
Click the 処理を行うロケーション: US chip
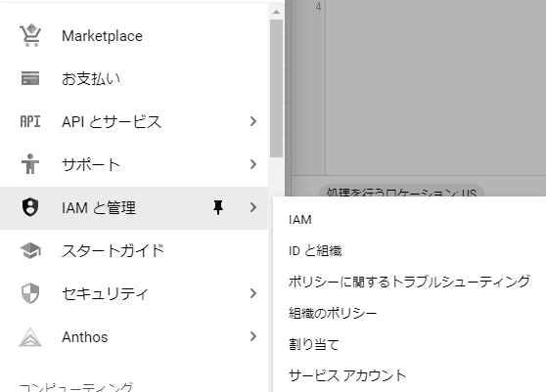[401, 191]
